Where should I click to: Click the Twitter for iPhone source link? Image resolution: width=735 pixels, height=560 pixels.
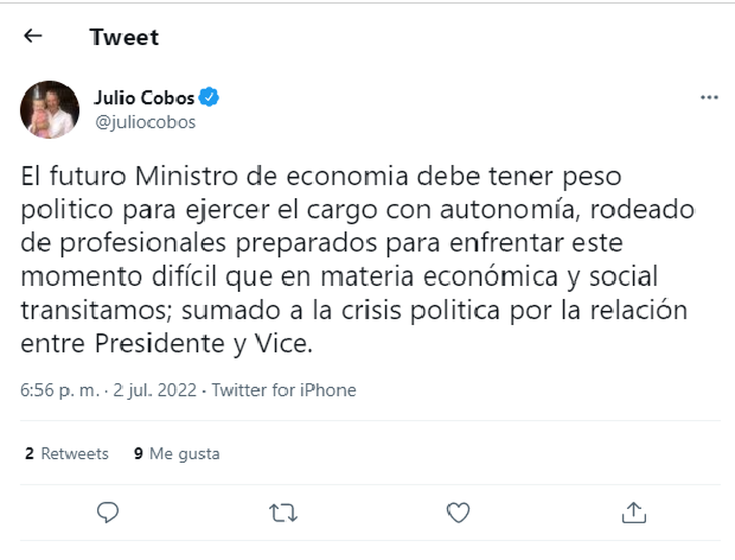tap(284, 390)
